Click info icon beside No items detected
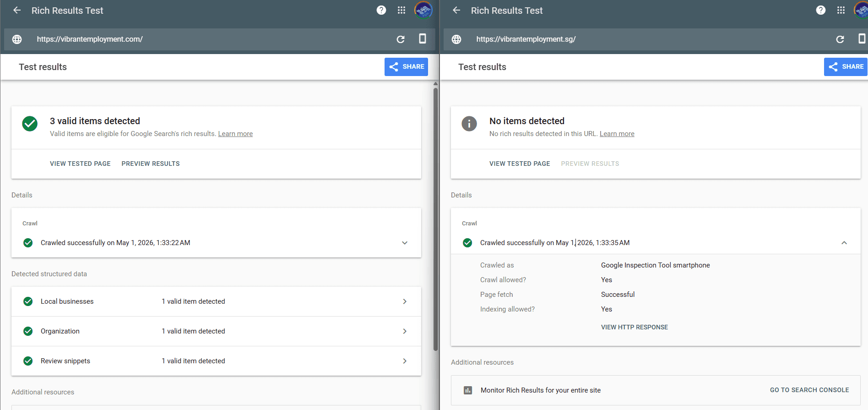 pos(469,124)
